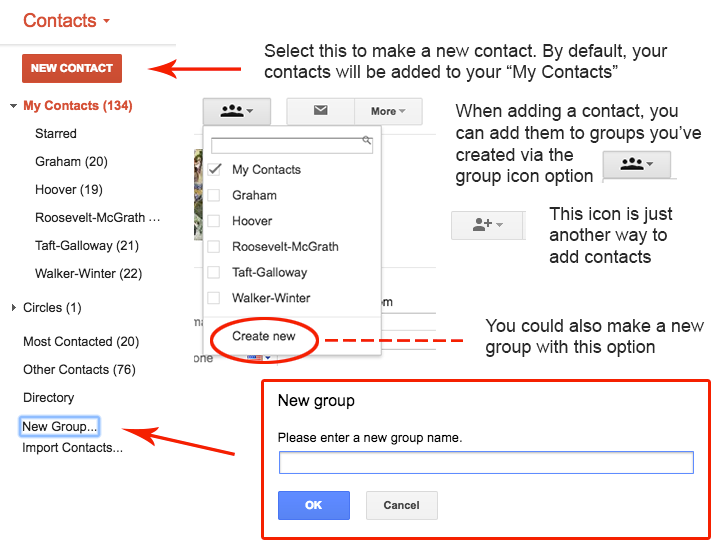Select Create new in group menu
This screenshot has height=551, width=728.
(264, 337)
